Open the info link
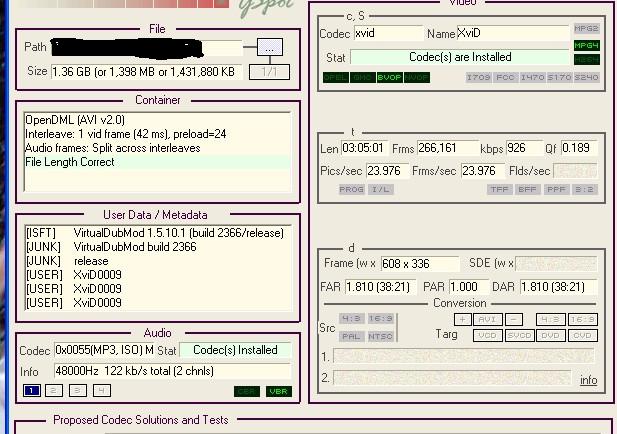 (588, 380)
